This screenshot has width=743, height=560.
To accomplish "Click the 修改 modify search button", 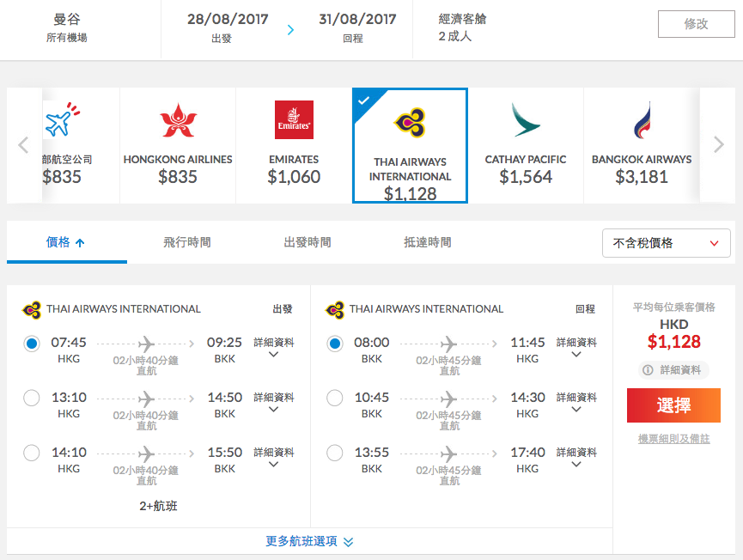I will point(696,24).
